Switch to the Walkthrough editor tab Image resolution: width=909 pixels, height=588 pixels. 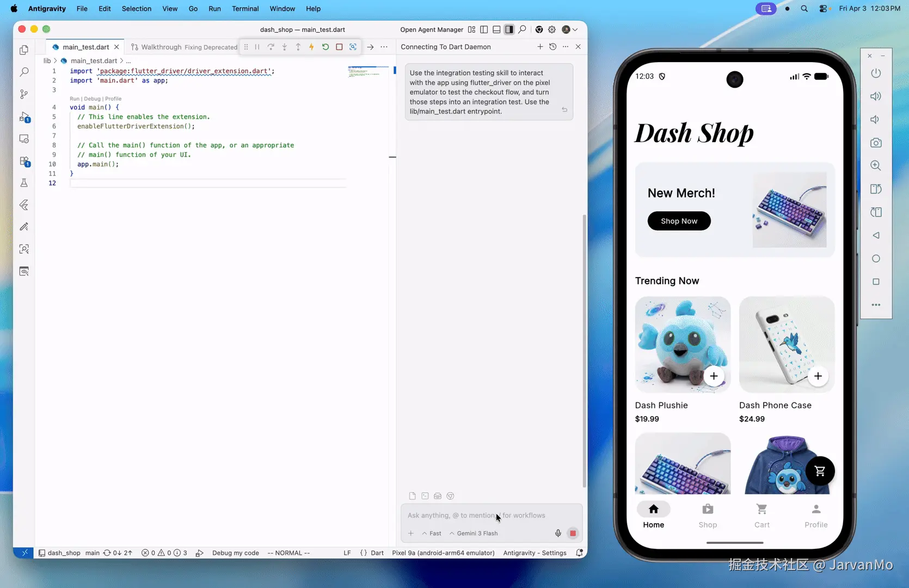[184, 47]
